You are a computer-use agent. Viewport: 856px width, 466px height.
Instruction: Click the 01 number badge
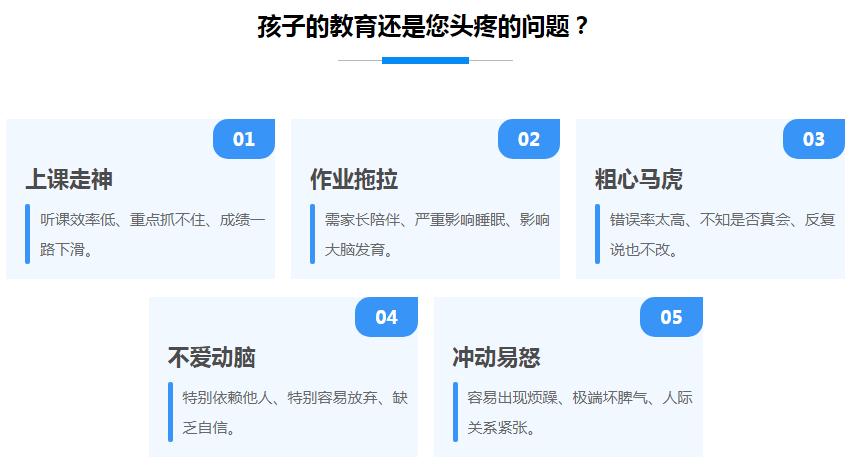pos(244,139)
